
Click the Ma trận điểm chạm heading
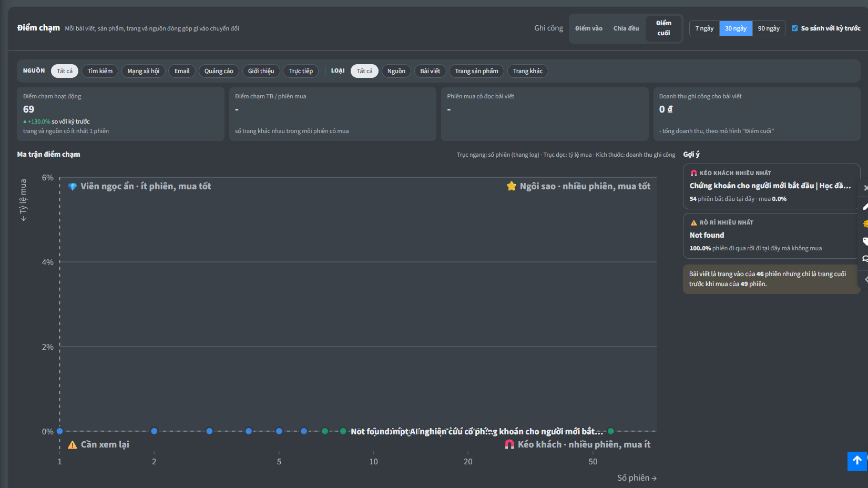click(48, 154)
